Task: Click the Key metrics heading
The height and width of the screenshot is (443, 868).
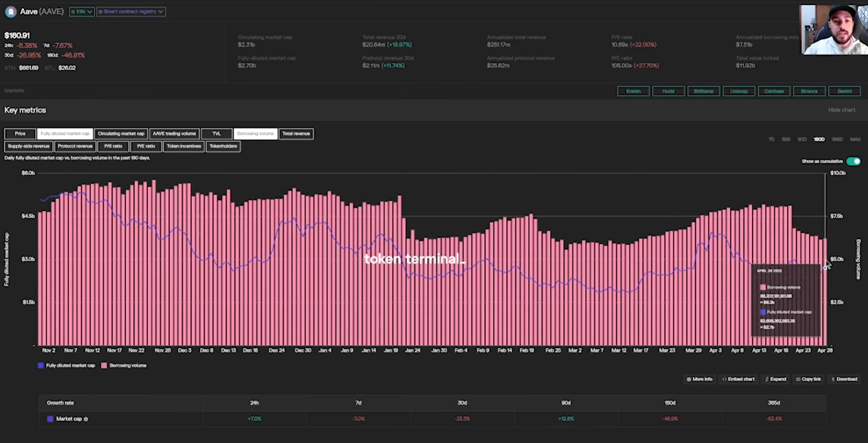Action: (25, 110)
